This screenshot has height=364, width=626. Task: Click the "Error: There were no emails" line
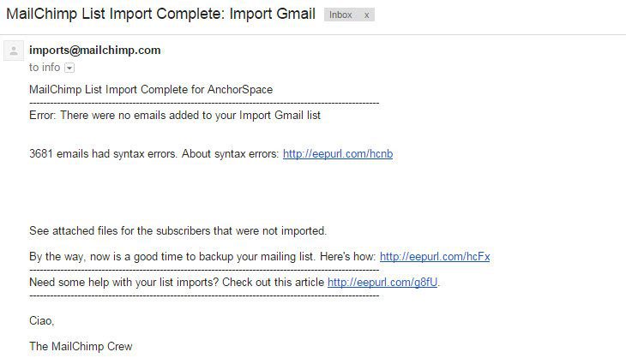174,114
